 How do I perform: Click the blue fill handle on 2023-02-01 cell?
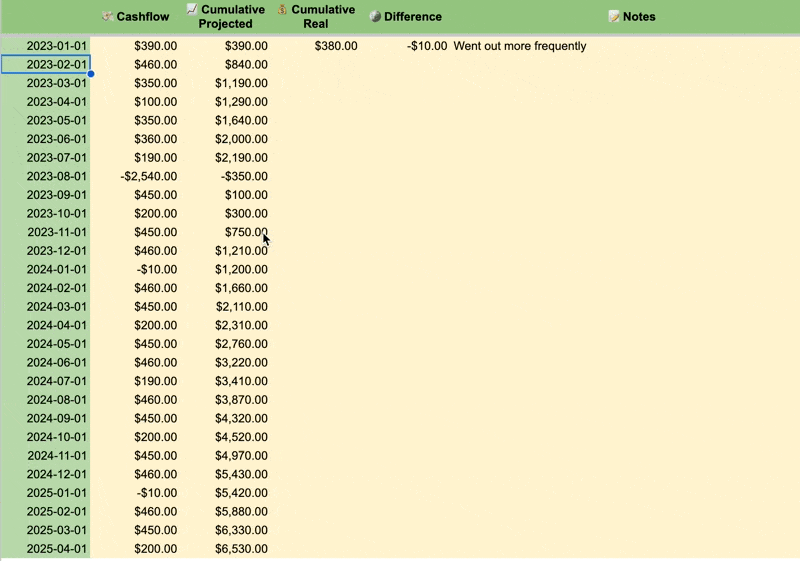tap(91, 73)
